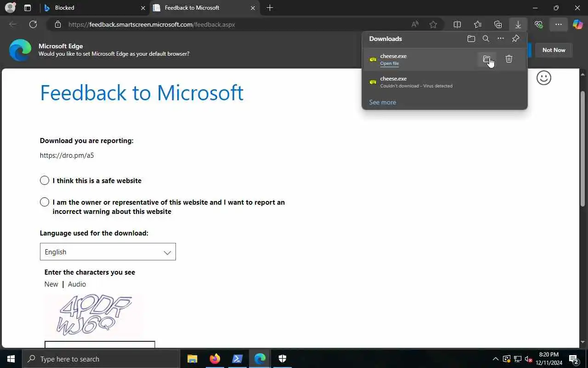Click See more in Downloads
The height and width of the screenshot is (368, 588).
(382, 102)
